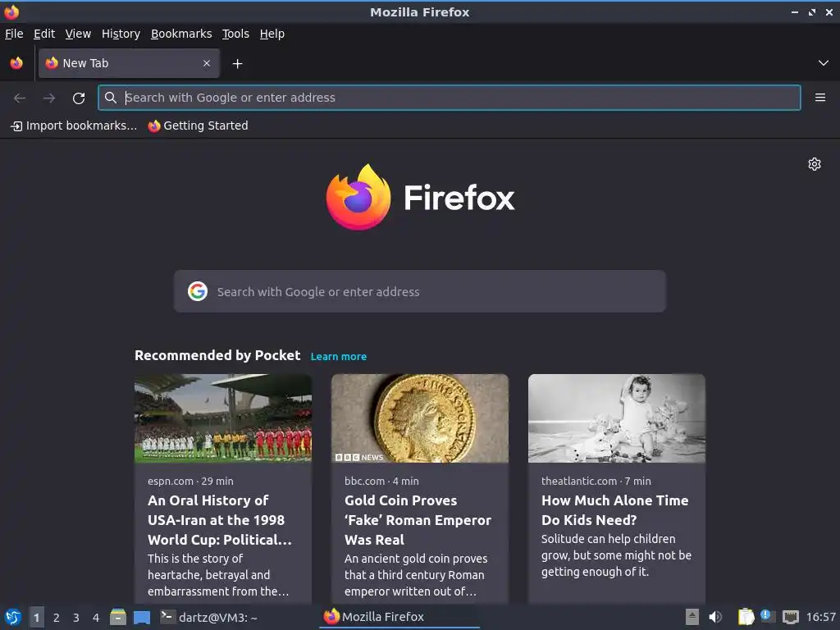Open the Firefox View pinned icon
The height and width of the screenshot is (630, 840).
point(16,63)
